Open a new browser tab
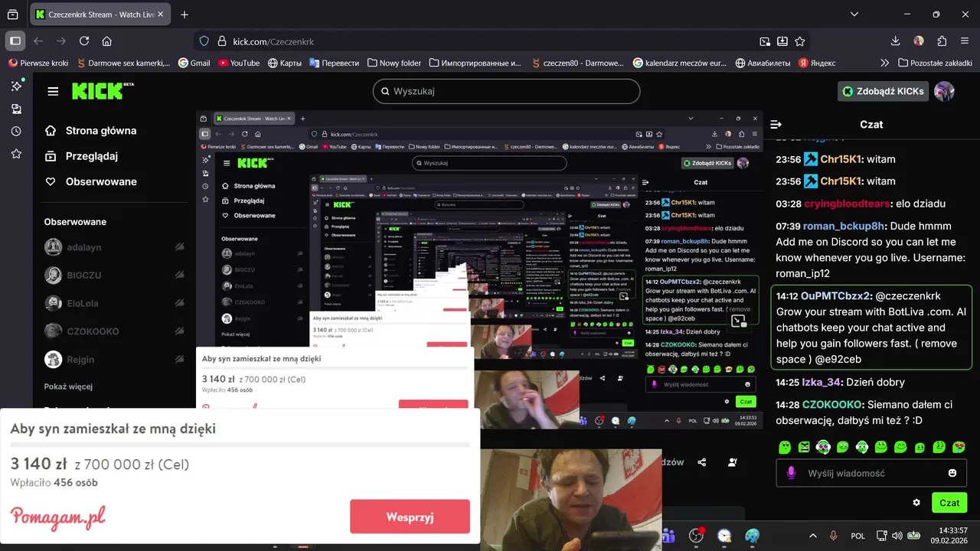The height and width of the screenshot is (551, 980). (185, 15)
